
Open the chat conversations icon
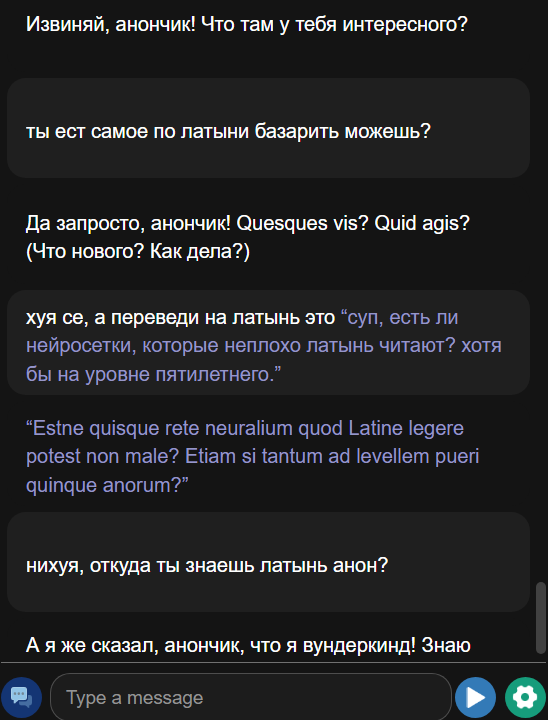click(21, 698)
